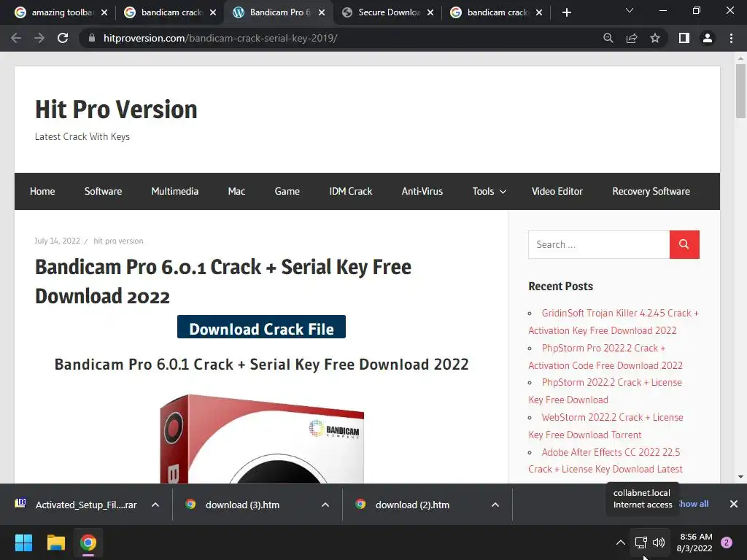This screenshot has width=747, height=560.
Task: Open the clock and date panel
Action: tap(694, 542)
